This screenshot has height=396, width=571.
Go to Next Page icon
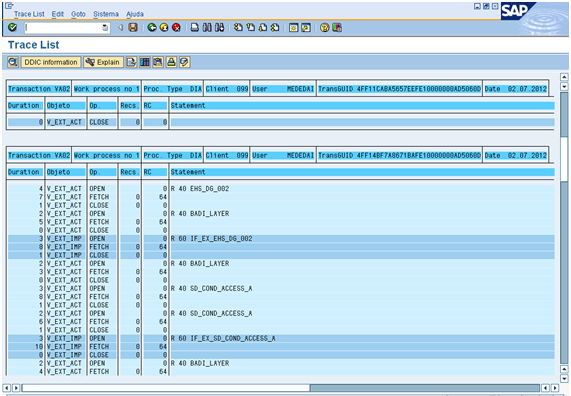point(263,28)
